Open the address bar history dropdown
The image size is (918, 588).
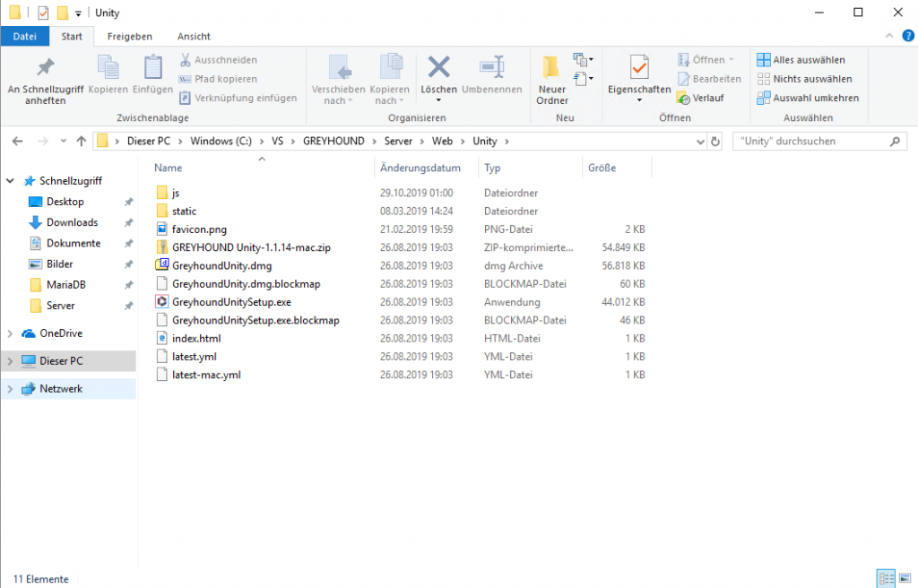click(699, 141)
